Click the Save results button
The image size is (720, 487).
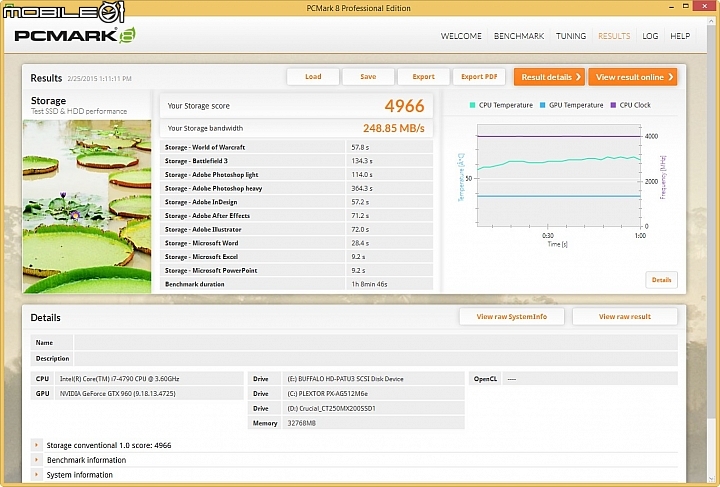[x=368, y=77]
